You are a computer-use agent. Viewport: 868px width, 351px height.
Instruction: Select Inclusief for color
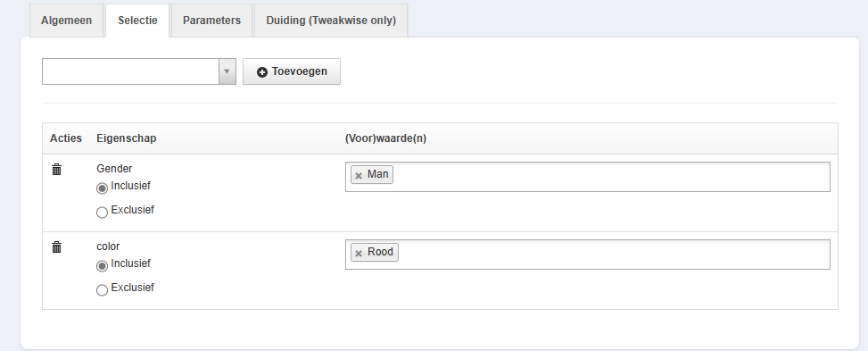point(102,266)
